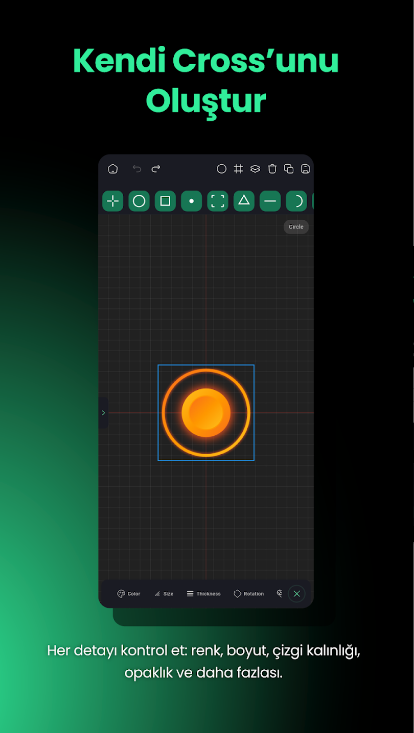Add a corner brackets shape

pos(218,201)
